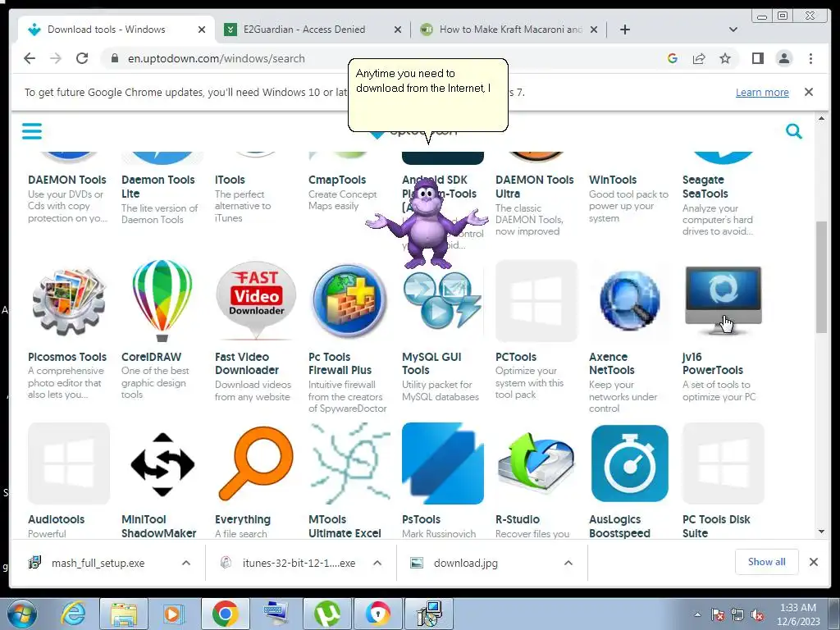Select the Download tools - Windows tab
Viewport: 840px width, 630px height.
click(115, 30)
